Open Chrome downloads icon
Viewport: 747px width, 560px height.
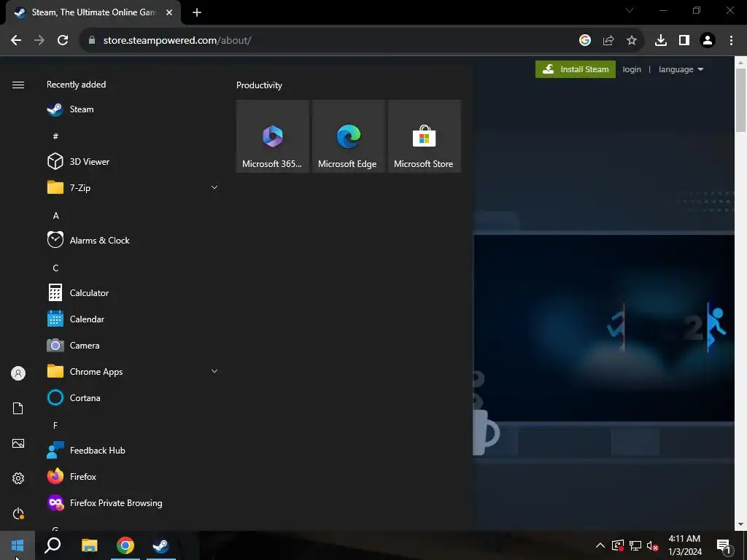coord(661,41)
